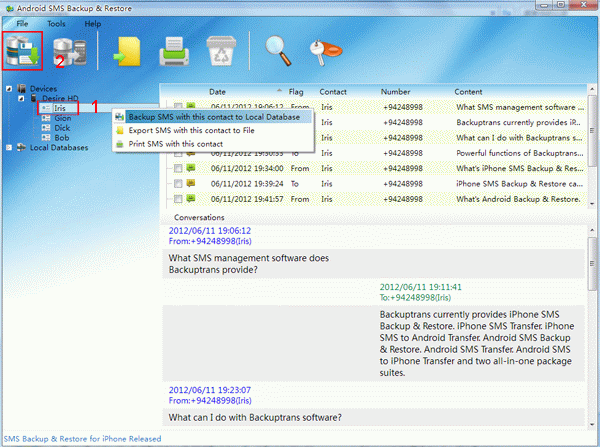The height and width of the screenshot is (447, 600).
Task: Choose Export SMS with this contact to File
Action: click(x=189, y=130)
